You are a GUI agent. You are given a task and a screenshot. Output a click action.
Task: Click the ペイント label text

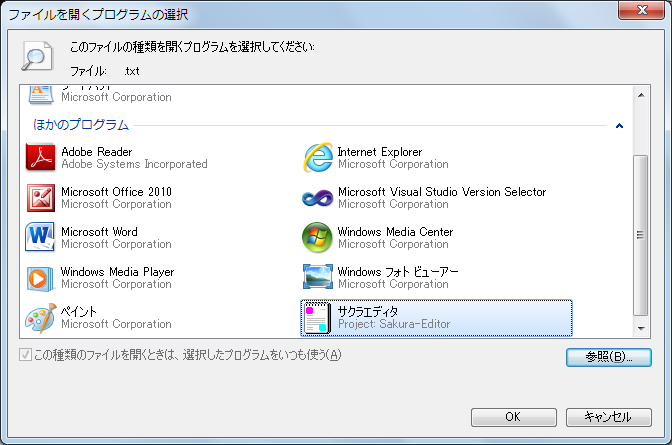(x=79, y=312)
